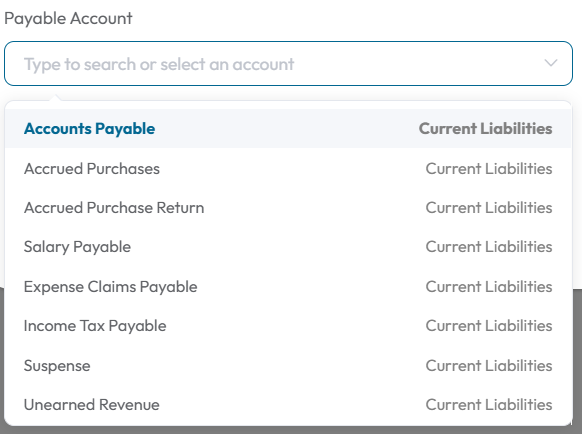Choose Expense Claims Payable entry
The width and height of the screenshot is (582, 434).
tap(288, 287)
